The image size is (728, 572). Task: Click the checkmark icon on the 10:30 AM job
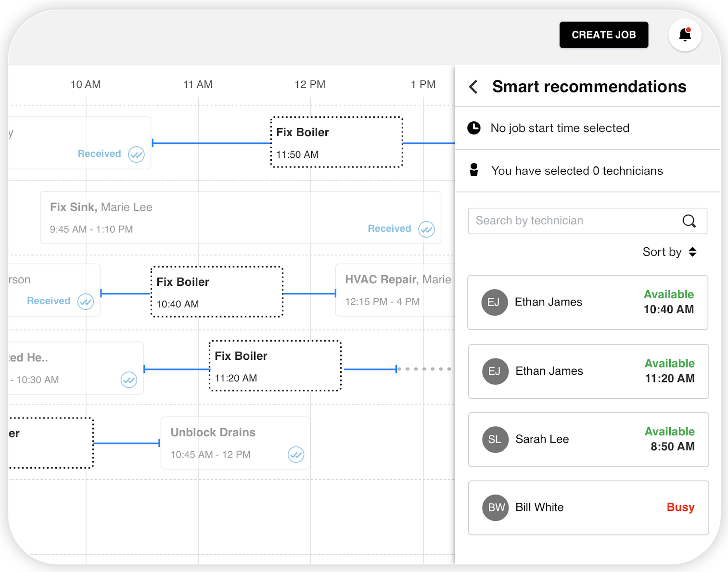[128, 380]
